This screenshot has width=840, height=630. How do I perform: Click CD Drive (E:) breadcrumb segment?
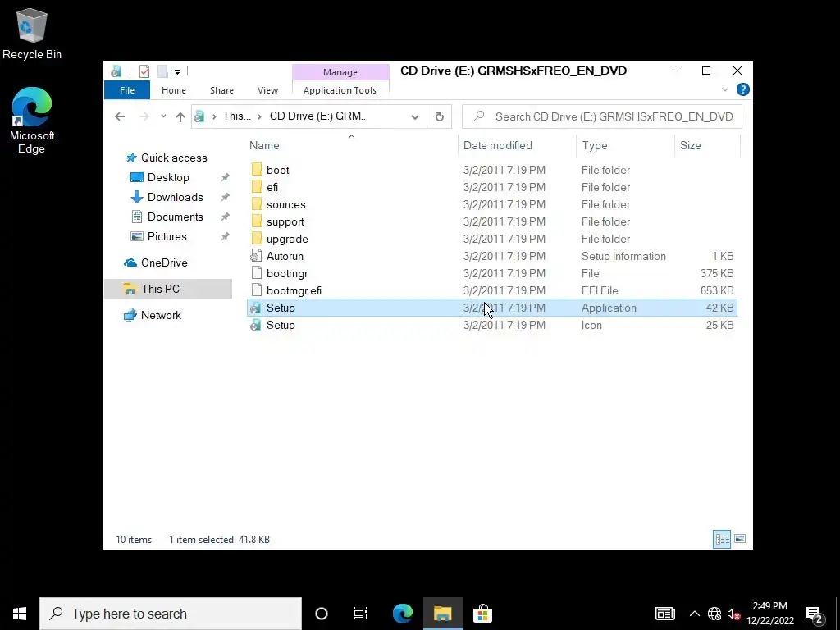[x=319, y=116]
